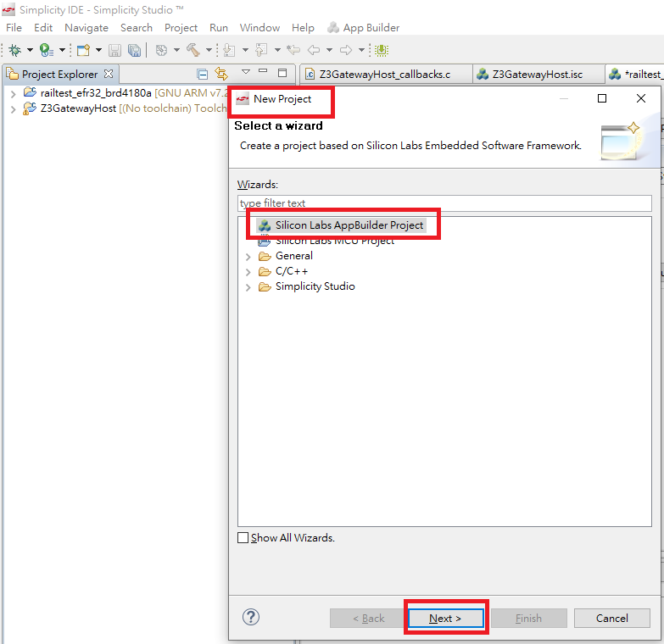Click the Next Annotation icon
This screenshot has width=664, height=644.
229,50
